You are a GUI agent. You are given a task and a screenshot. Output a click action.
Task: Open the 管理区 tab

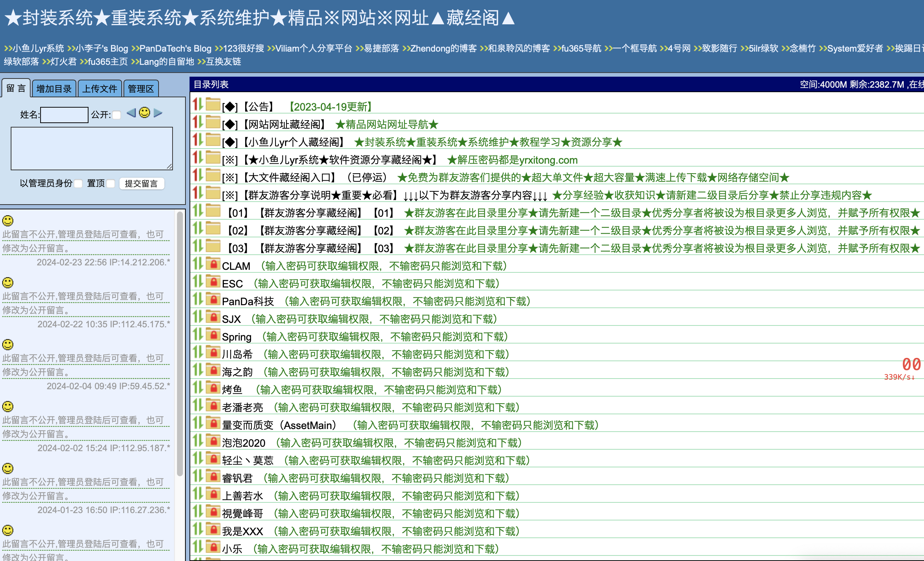point(141,88)
